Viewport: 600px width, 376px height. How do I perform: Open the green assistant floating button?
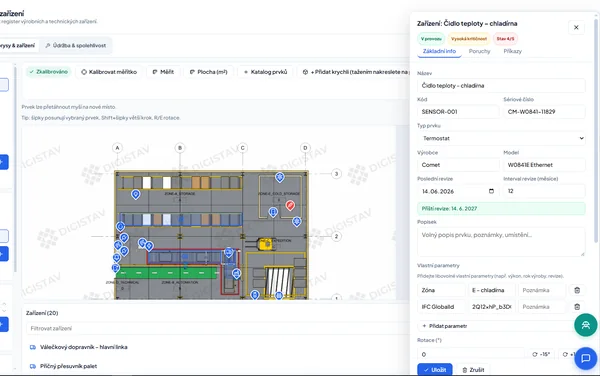pos(585,325)
